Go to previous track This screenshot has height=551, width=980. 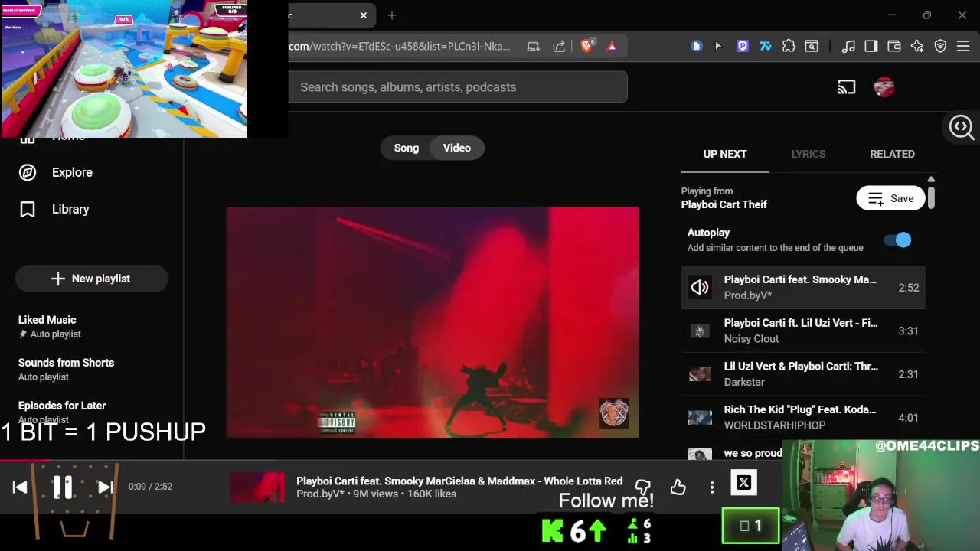pyautogui.click(x=20, y=487)
